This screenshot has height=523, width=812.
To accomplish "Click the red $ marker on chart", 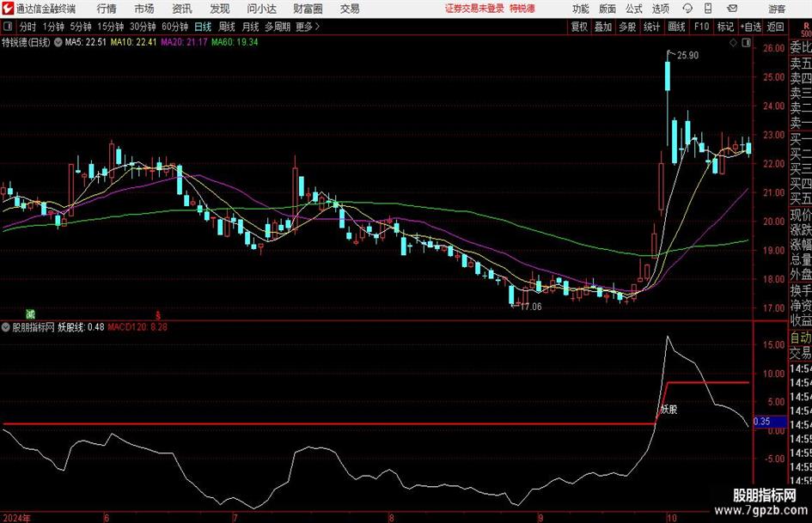I will (x=158, y=314).
